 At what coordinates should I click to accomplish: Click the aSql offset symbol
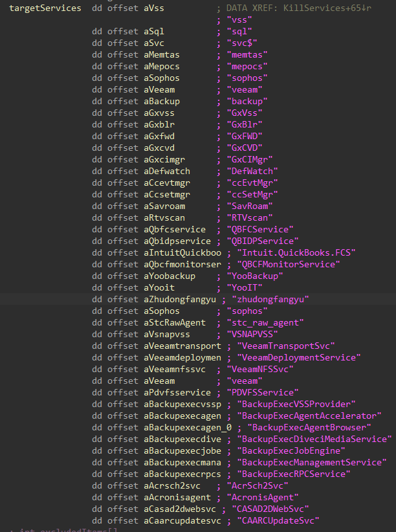pos(154,32)
